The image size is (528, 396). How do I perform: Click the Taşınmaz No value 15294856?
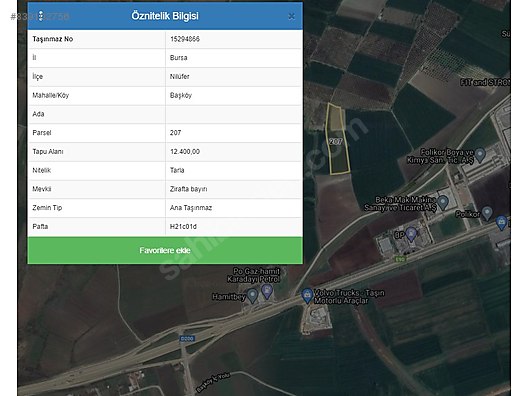[x=185, y=39]
